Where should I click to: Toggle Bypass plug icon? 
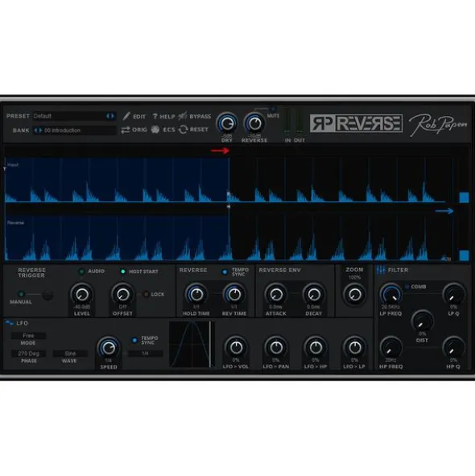183,116
